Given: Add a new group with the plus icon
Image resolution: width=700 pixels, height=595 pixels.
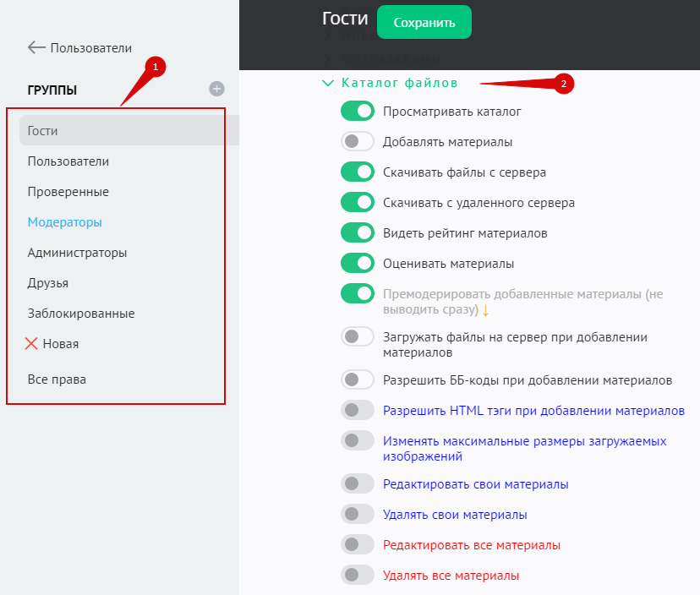Looking at the screenshot, I should tap(217, 89).
